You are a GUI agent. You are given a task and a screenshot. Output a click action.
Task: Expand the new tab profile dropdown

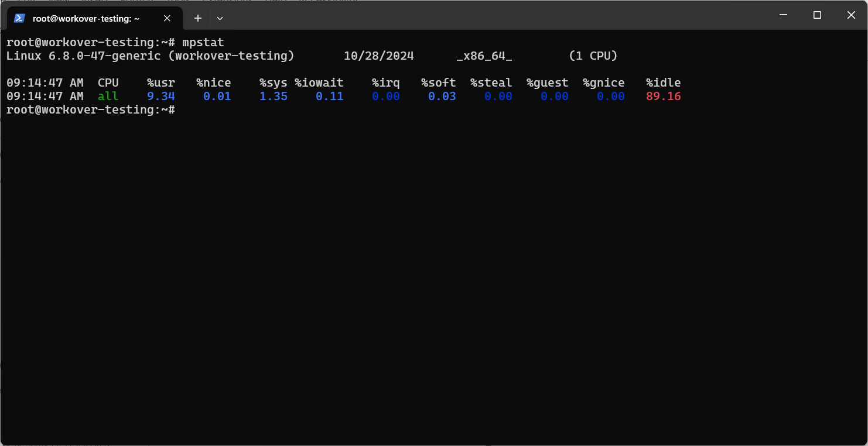coord(220,18)
